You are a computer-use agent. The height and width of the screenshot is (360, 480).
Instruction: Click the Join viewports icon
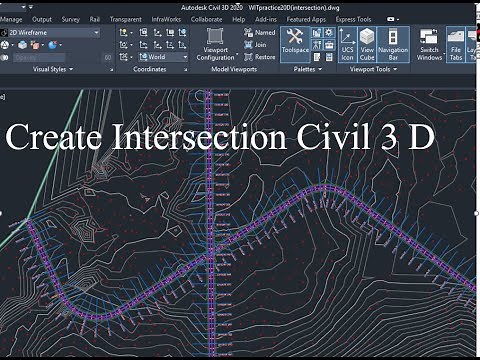[x=248, y=44]
